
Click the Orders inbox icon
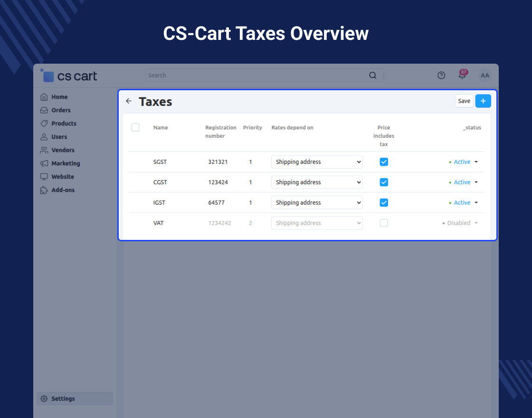click(x=44, y=110)
